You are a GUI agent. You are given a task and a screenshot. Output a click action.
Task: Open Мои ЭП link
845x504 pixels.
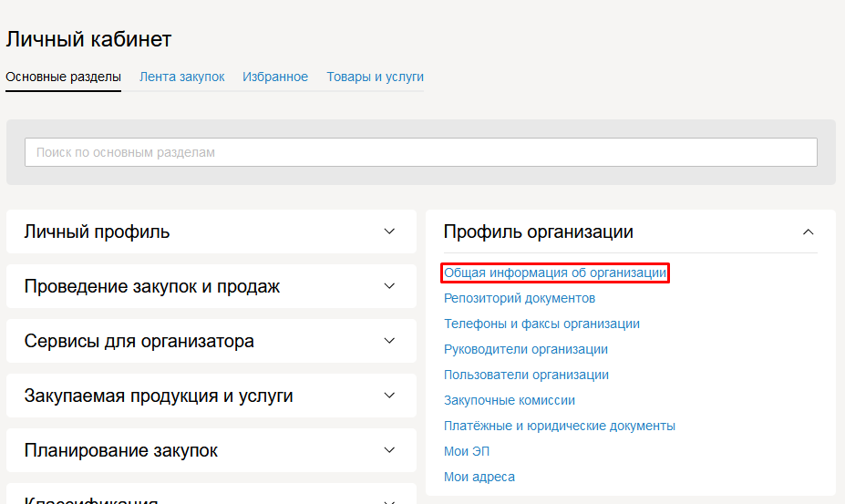(467, 451)
